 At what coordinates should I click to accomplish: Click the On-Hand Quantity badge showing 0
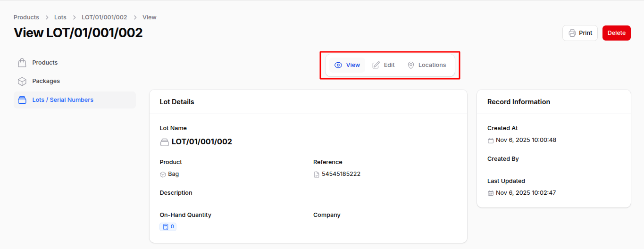pyautogui.click(x=168, y=227)
